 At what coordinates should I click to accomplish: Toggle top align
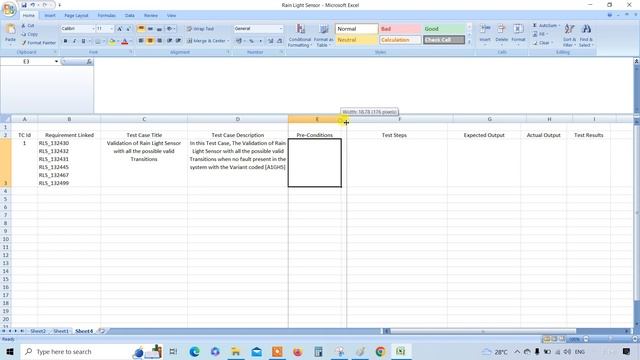(141, 29)
